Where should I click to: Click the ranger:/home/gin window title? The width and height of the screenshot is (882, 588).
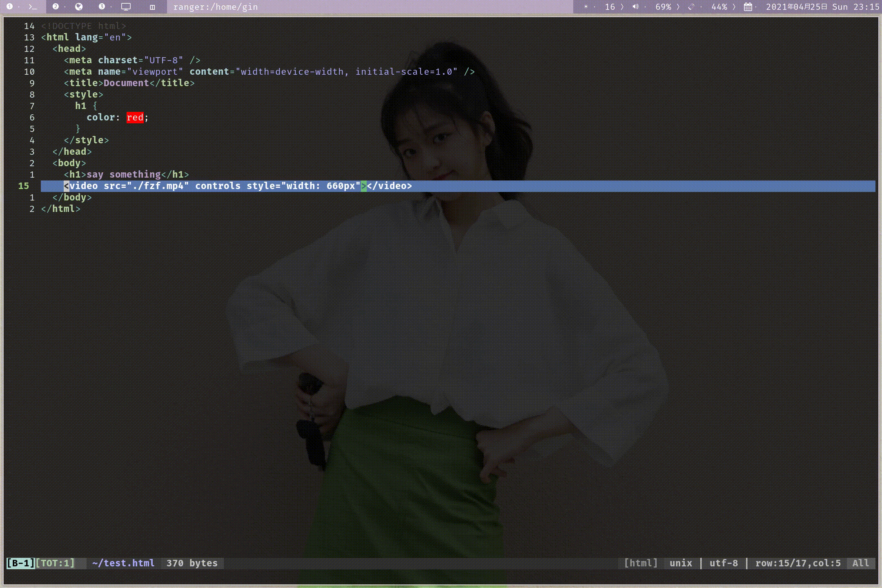coord(215,7)
